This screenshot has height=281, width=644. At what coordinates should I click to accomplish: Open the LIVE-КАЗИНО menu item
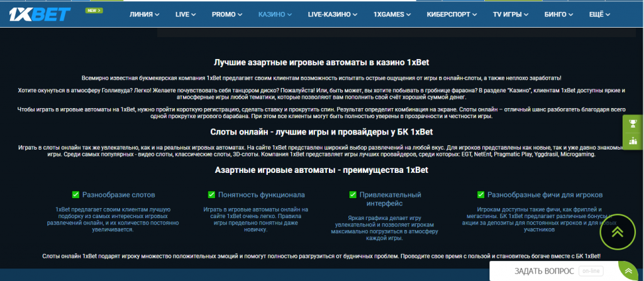[338, 14]
